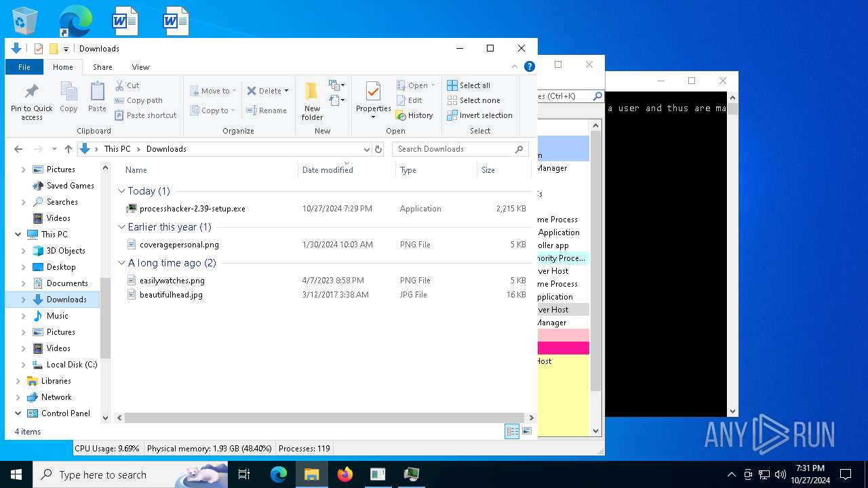Open the Delete dropdown arrow

[286, 91]
